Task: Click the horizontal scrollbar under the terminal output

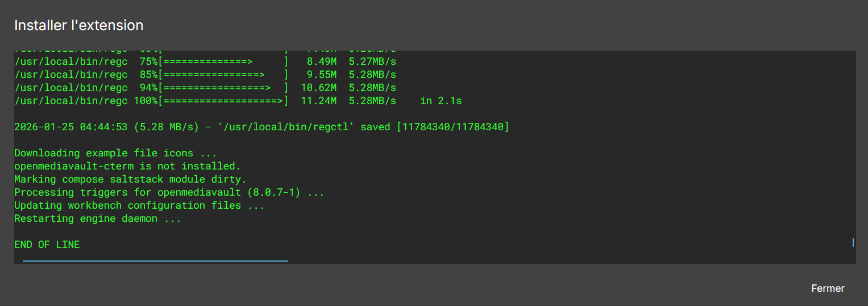Action: [x=155, y=261]
